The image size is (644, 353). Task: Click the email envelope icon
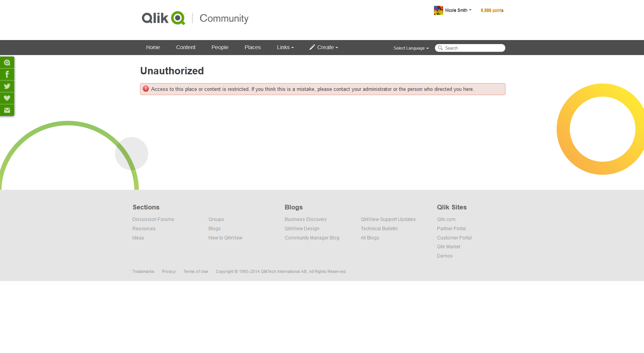(x=7, y=110)
